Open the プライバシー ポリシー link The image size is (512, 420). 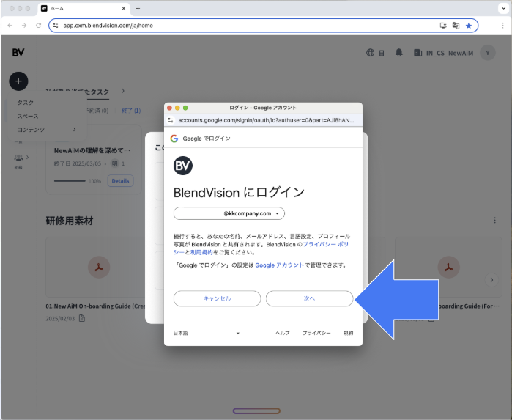(326, 244)
